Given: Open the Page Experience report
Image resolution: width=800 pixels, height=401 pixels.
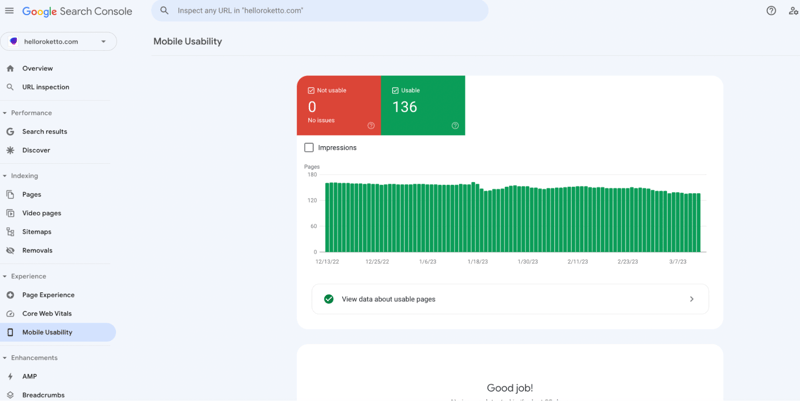Looking at the screenshot, I should click(x=48, y=295).
